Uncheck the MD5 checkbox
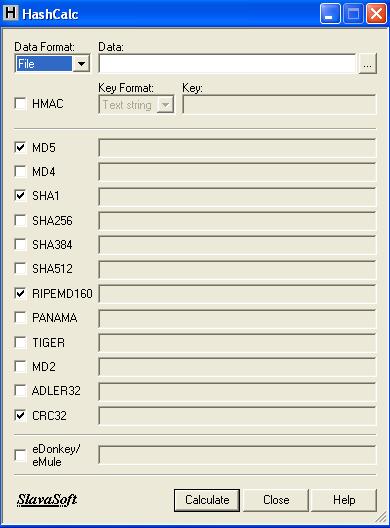This screenshot has width=390, height=528. [20, 147]
